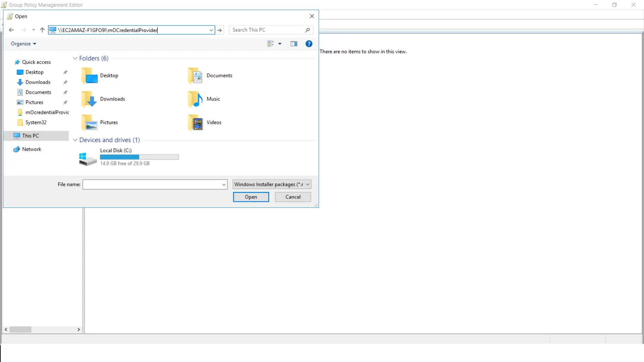This screenshot has height=362, width=644.
Task: Click the Open dialog title icon
Action: point(10,16)
